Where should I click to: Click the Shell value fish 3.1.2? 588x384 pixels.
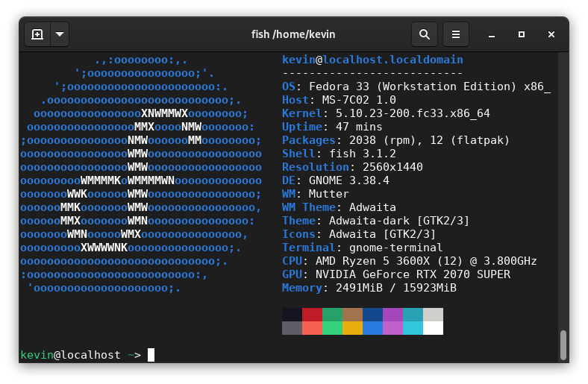[x=362, y=154]
